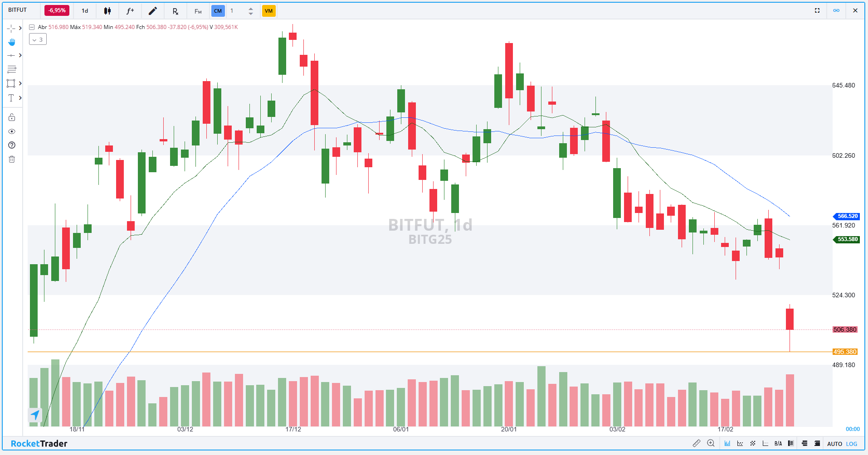Expand the crosshair tool options chevron
This screenshot has width=868, height=455.
tap(20, 28)
